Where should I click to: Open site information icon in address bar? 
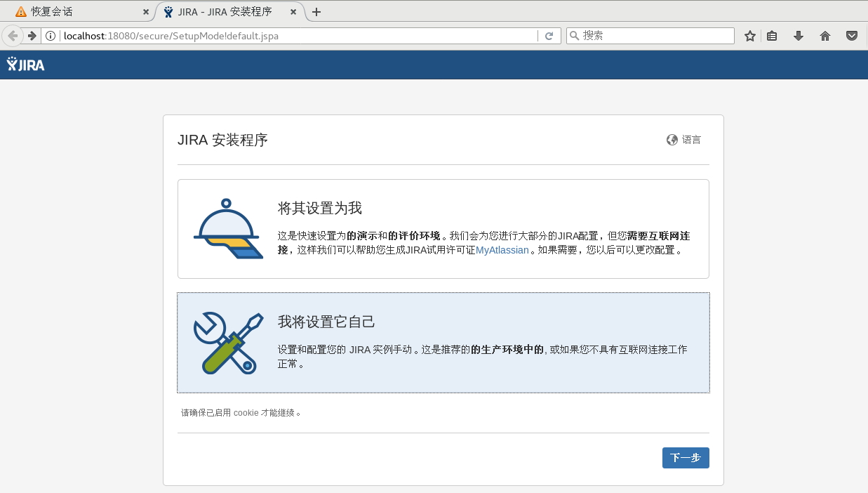pos(51,36)
